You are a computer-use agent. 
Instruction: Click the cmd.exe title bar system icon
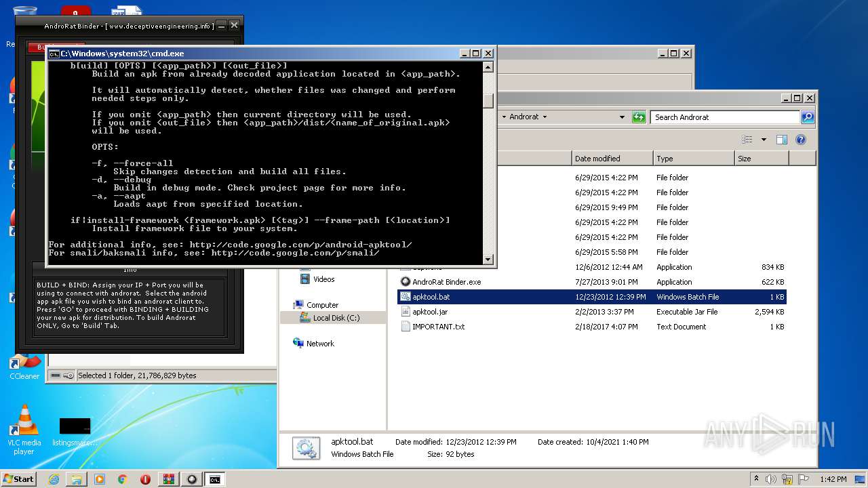(54, 54)
